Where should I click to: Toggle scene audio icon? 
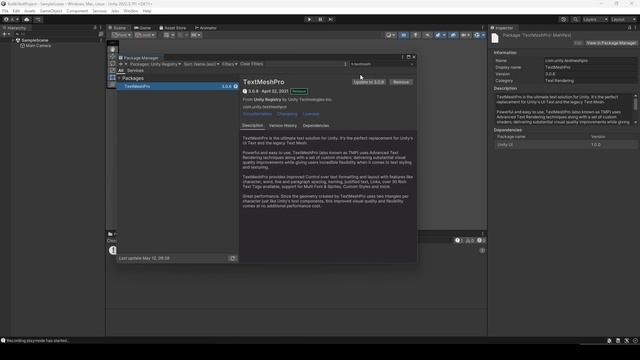tap(427, 35)
